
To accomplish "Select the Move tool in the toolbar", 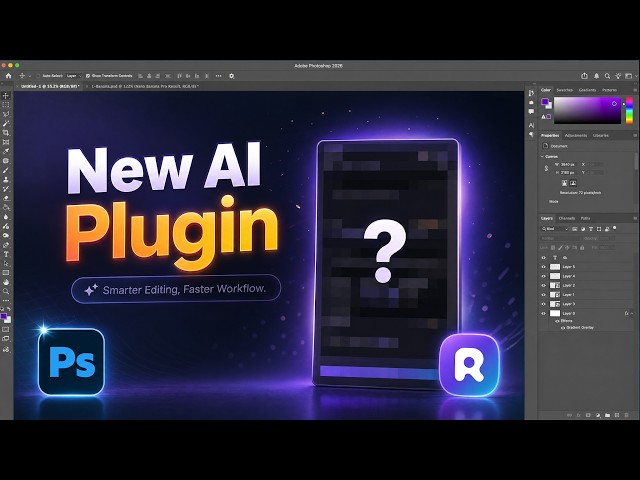I will coord(6,96).
